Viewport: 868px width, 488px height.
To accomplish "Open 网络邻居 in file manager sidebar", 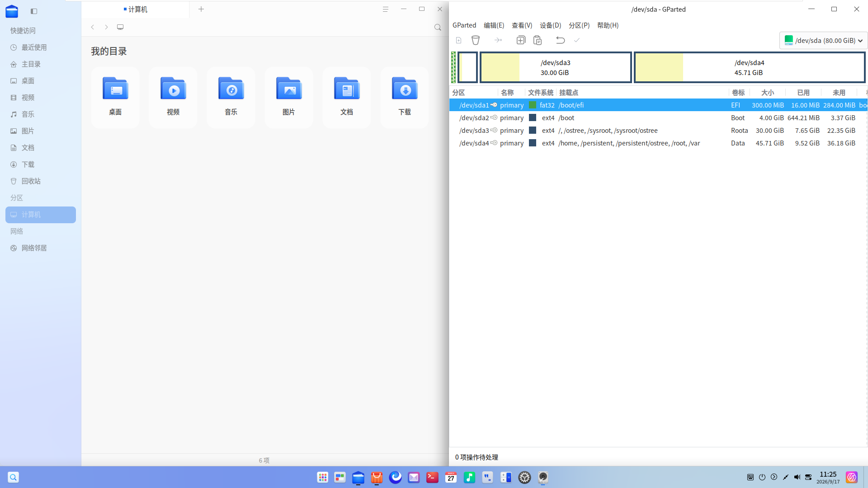I will pyautogui.click(x=40, y=248).
